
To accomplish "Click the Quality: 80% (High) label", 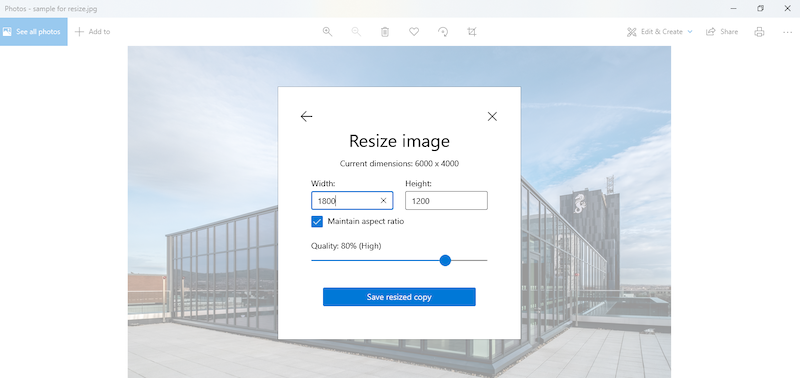I will pyautogui.click(x=346, y=246).
